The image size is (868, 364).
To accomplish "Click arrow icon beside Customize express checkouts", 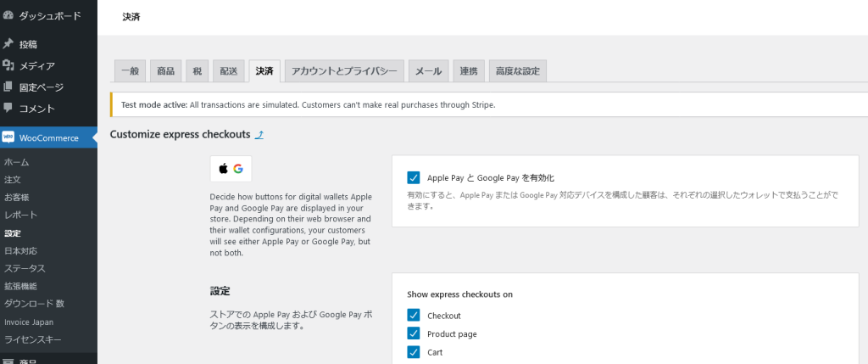I will coord(259,134).
